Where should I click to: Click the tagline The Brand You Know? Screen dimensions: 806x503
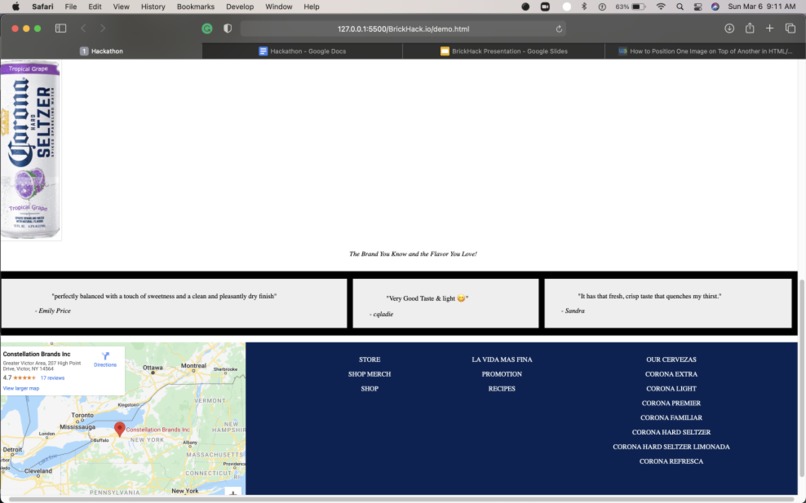tap(413, 254)
